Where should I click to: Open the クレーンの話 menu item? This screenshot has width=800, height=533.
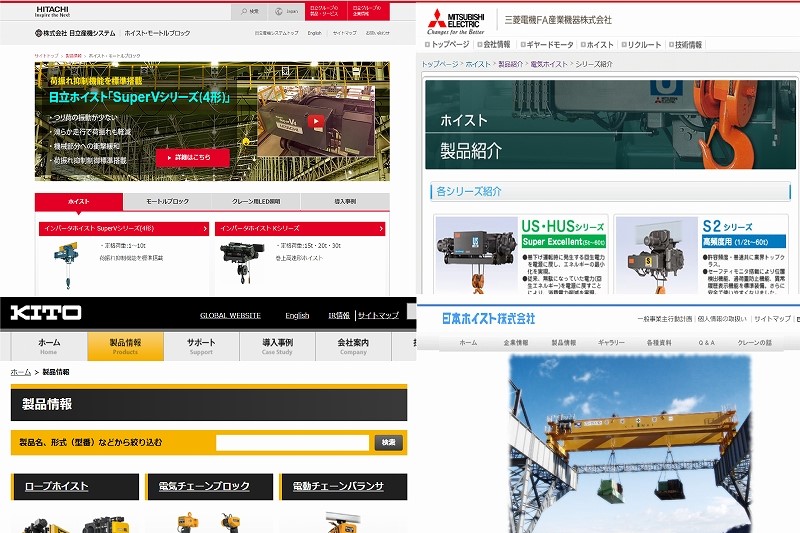(755, 343)
